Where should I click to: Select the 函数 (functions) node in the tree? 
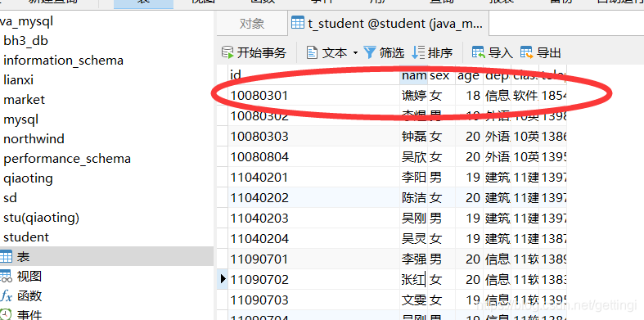pos(29,295)
